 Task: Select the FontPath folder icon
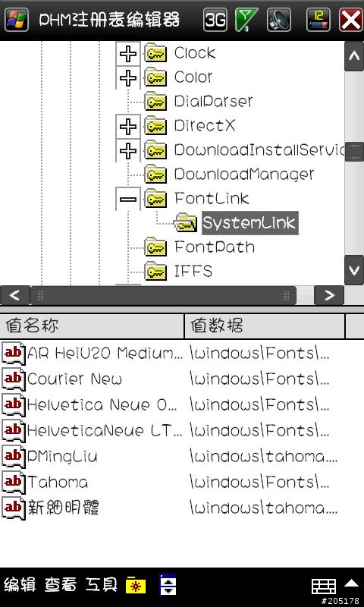tap(155, 247)
